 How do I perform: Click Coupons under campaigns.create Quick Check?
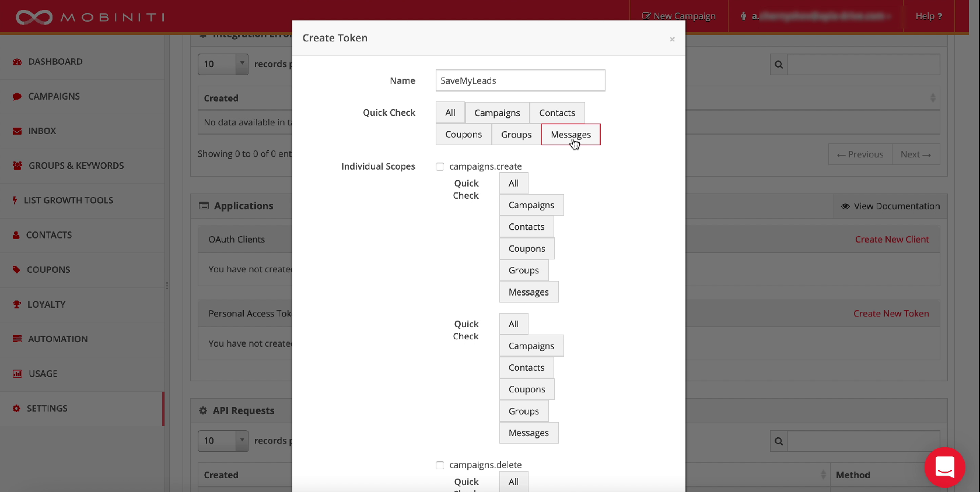point(527,249)
